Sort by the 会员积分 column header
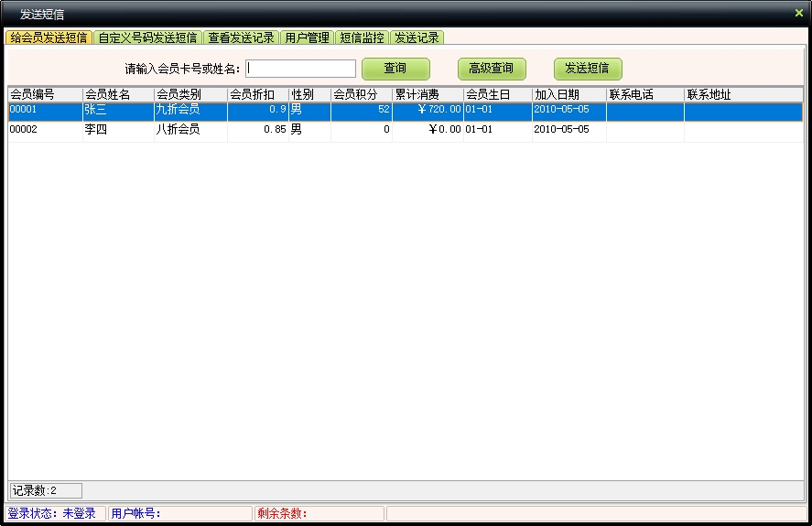The height and width of the screenshot is (526, 812). [x=361, y=94]
